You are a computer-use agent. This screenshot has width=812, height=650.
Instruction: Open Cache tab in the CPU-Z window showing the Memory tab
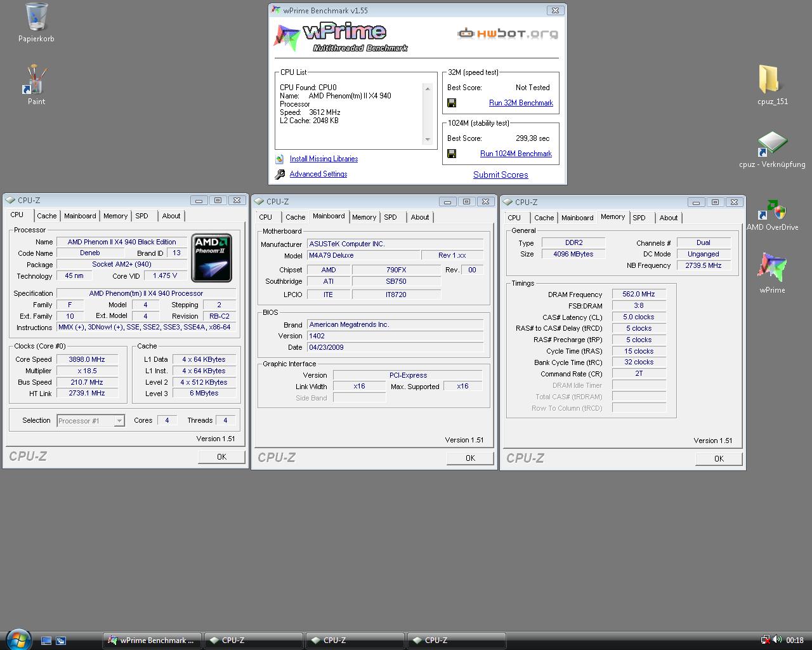544,218
